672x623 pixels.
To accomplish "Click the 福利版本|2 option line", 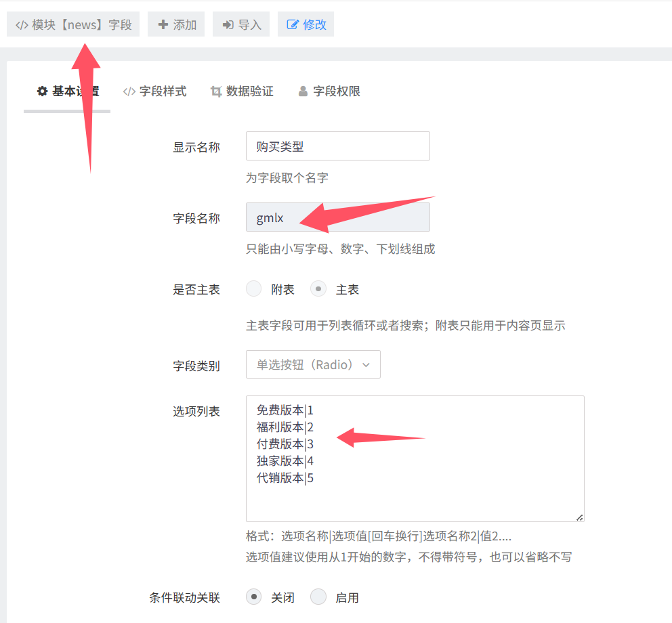I will [285, 427].
